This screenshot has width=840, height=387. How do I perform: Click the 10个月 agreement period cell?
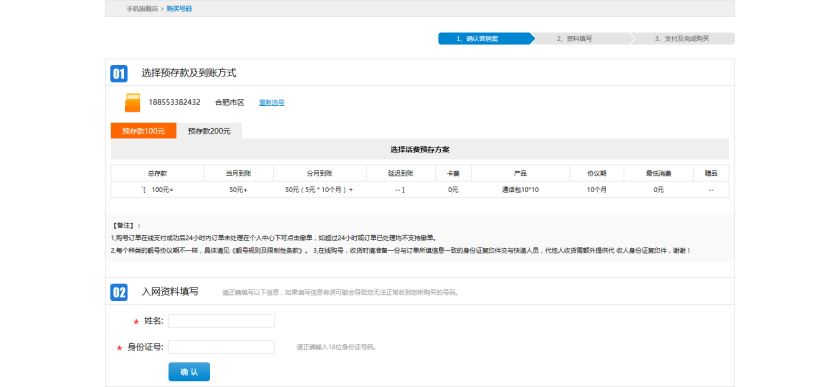point(596,190)
